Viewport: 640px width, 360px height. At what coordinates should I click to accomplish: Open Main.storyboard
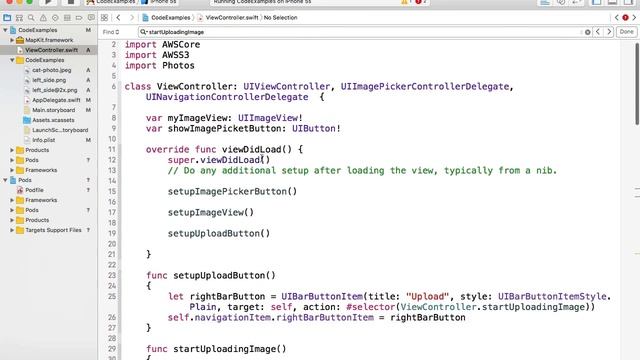[x=53, y=110]
